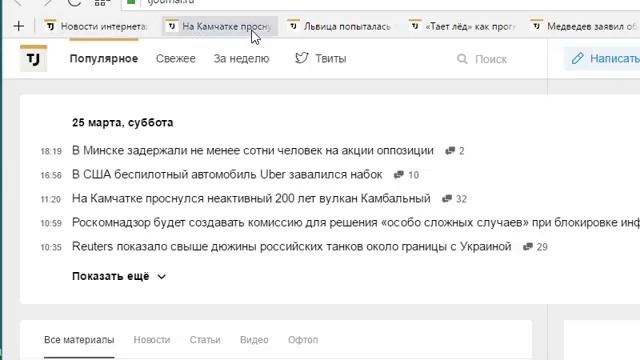Click time 10:35 of Reuters story
The image size is (640, 360).
(x=51, y=247)
